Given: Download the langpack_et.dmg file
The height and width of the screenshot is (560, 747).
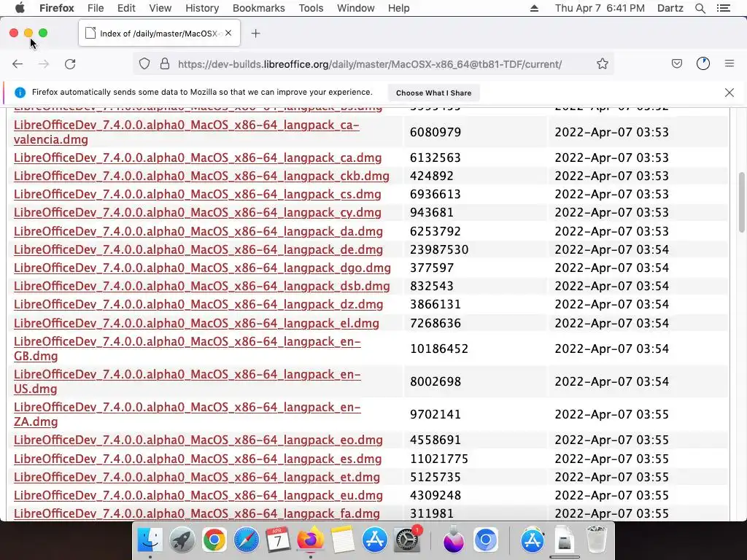Looking at the screenshot, I should (197, 477).
